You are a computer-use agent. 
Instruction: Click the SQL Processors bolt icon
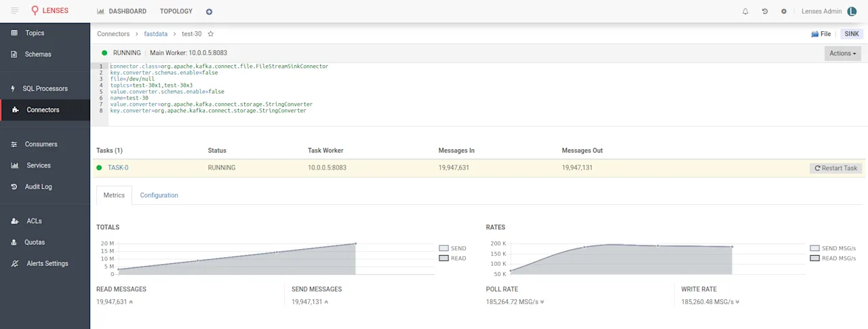[x=14, y=88]
